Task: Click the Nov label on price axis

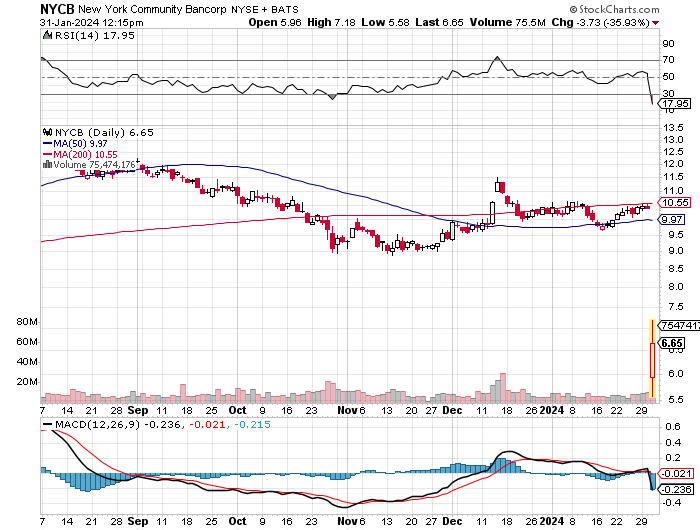Action: [346, 410]
